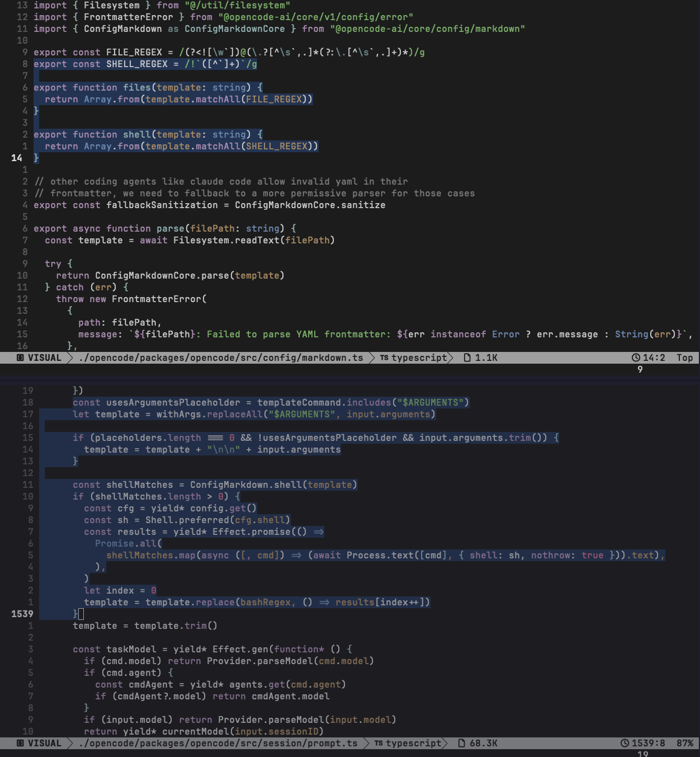Click 'Effect.promise' in the const results line
Image resolution: width=700 pixels, height=757 pixels.
252,532
